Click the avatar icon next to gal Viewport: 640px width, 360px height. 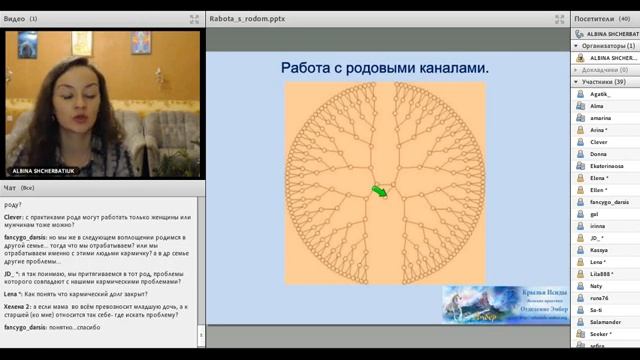580,214
